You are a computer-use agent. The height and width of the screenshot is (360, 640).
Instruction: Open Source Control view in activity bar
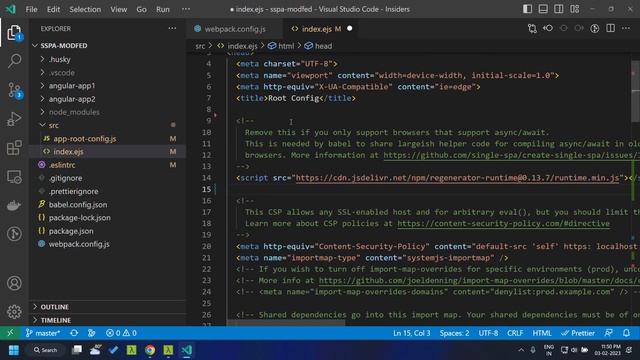14,90
